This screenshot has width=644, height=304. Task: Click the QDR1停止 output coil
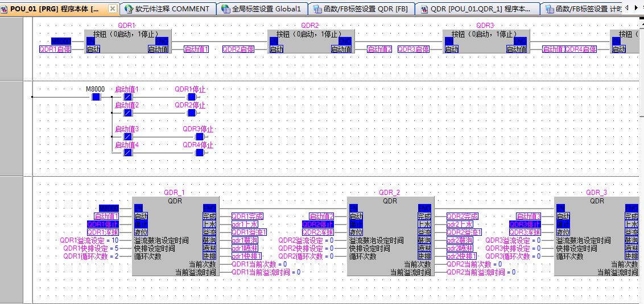coord(191,97)
